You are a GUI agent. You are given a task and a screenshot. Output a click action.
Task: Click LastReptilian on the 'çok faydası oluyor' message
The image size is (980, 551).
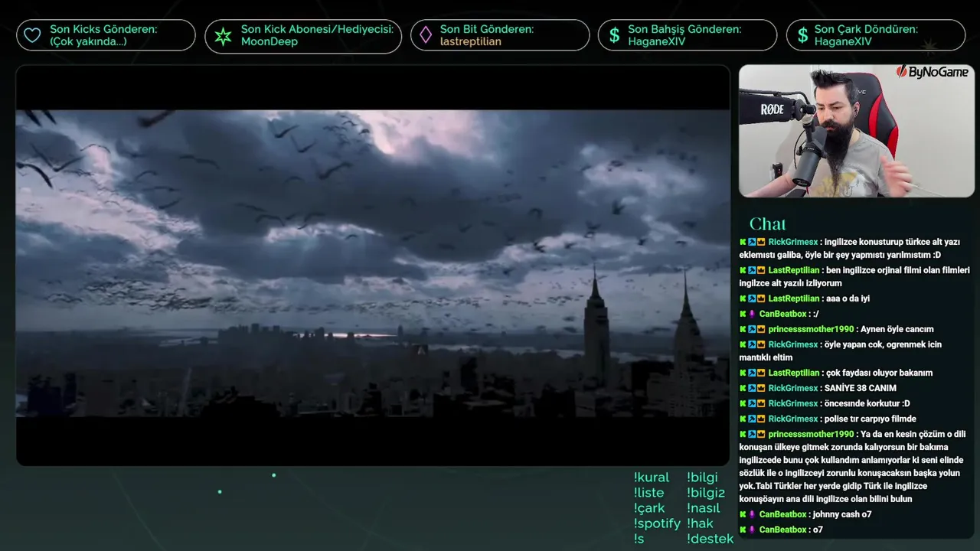pos(794,373)
